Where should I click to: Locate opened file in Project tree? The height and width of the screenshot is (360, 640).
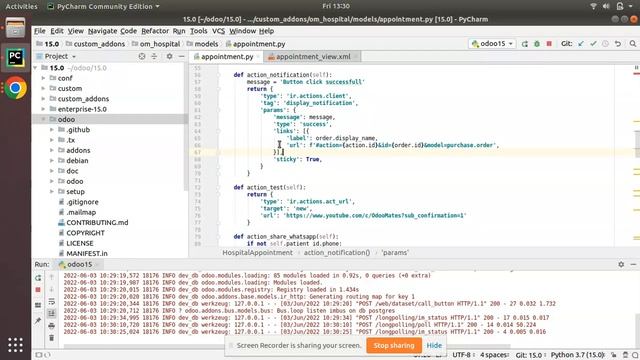click(142, 56)
